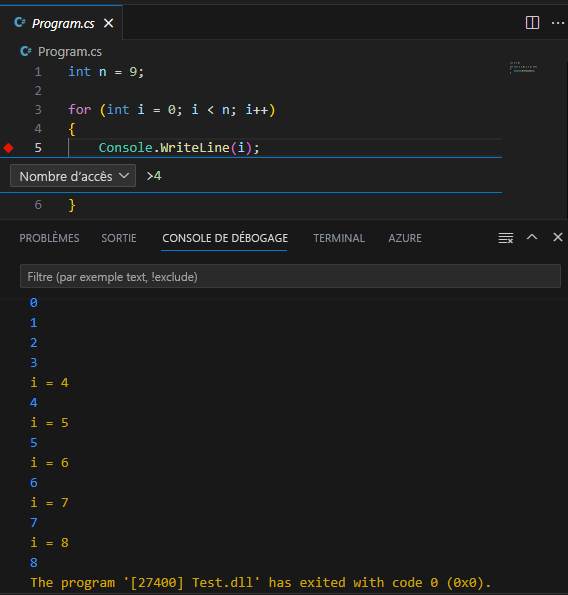Click the Program.cs breadcrumb label
Image resolution: width=568 pixels, height=595 pixels.
pos(70,52)
